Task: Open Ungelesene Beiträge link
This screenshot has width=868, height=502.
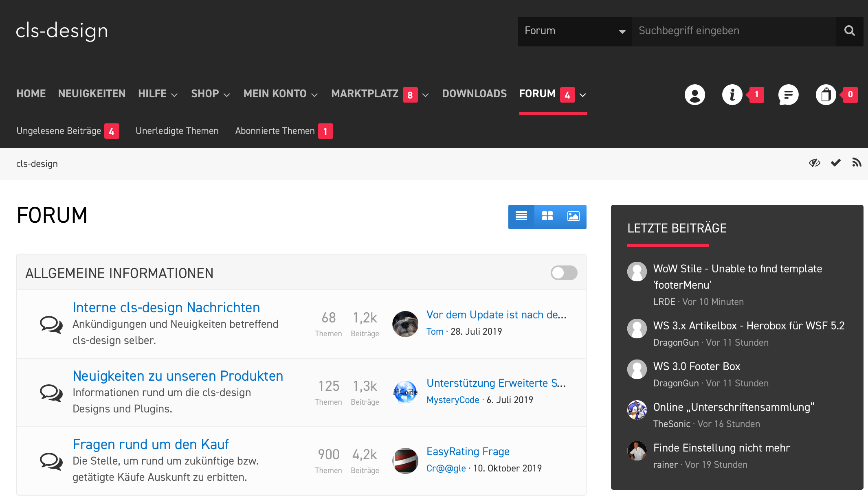Action: pyautogui.click(x=59, y=131)
